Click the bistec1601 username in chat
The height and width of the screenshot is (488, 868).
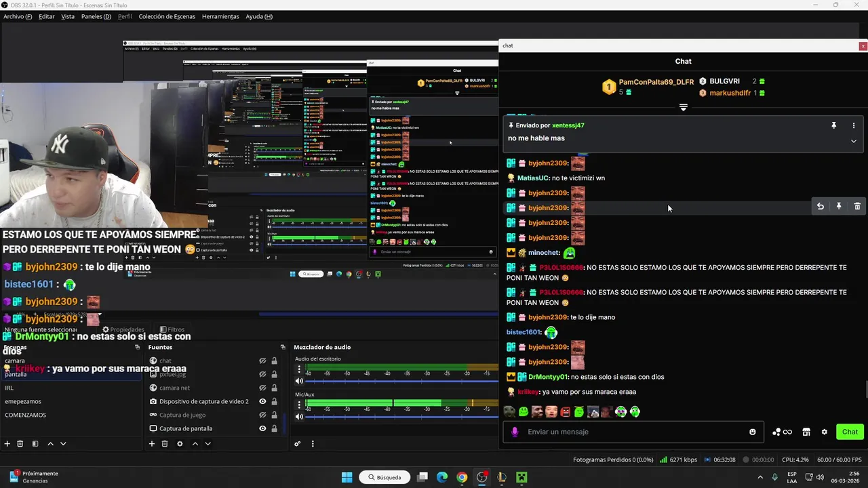coord(523,332)
